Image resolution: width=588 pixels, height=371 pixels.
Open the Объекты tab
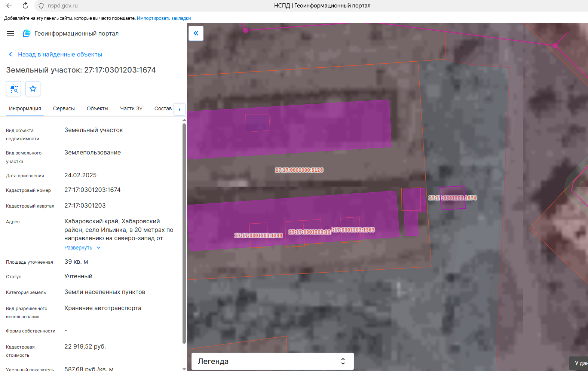point(97,108)
